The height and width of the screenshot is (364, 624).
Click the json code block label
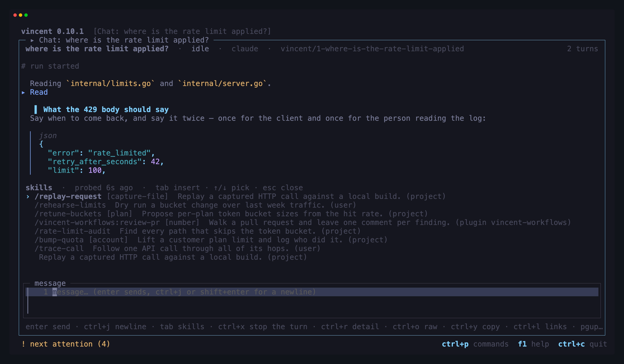coord(48,135)
